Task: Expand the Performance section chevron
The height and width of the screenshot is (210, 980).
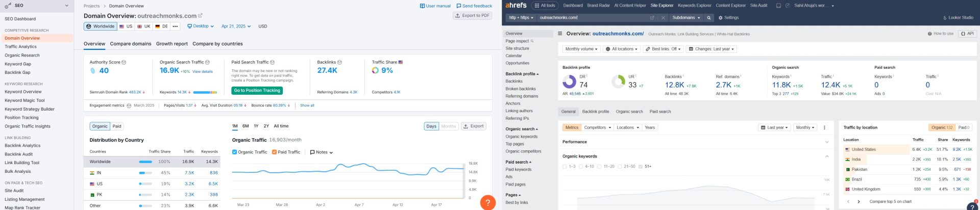Action: click(827, 142)
